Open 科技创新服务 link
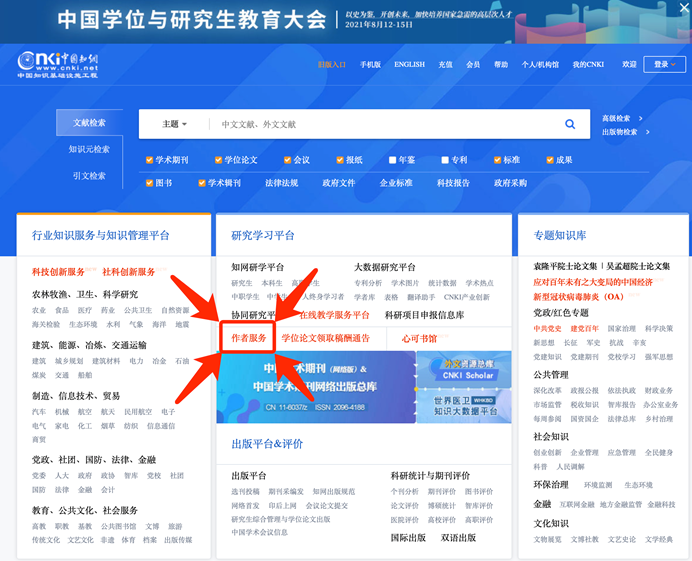The height and width of the screenshot is (561, 692). pyautogui.click(x=58, y=272)
